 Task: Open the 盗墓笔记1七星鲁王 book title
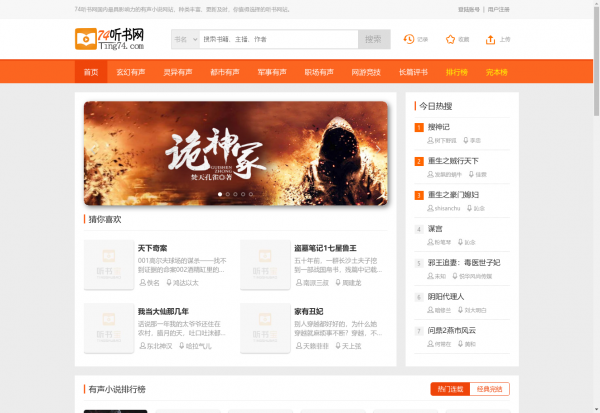point(326,247)
